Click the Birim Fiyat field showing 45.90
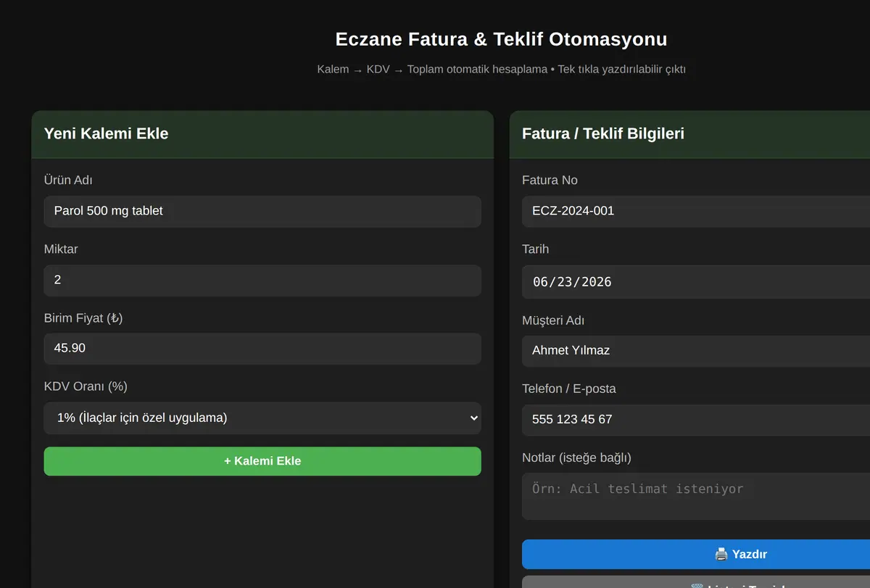This screenshot has width=870, height=588. pyautogui.click(x=262, y=349)
